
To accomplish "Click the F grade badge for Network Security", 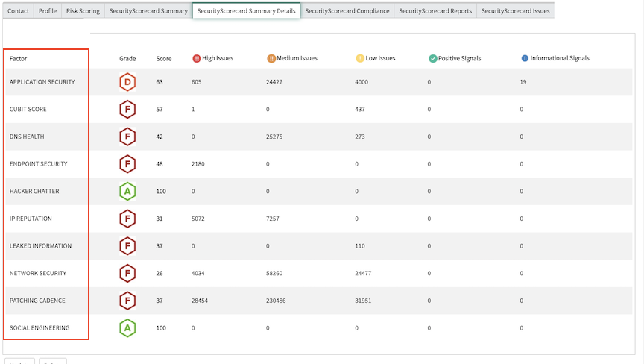I will click(x=127, y=273).
